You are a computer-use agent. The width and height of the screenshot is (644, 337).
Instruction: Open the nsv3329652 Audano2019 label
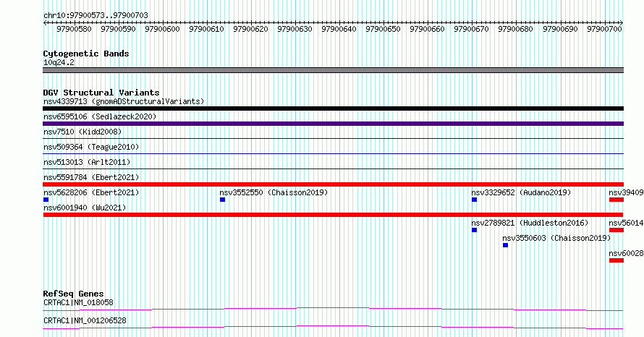(521, 192)
